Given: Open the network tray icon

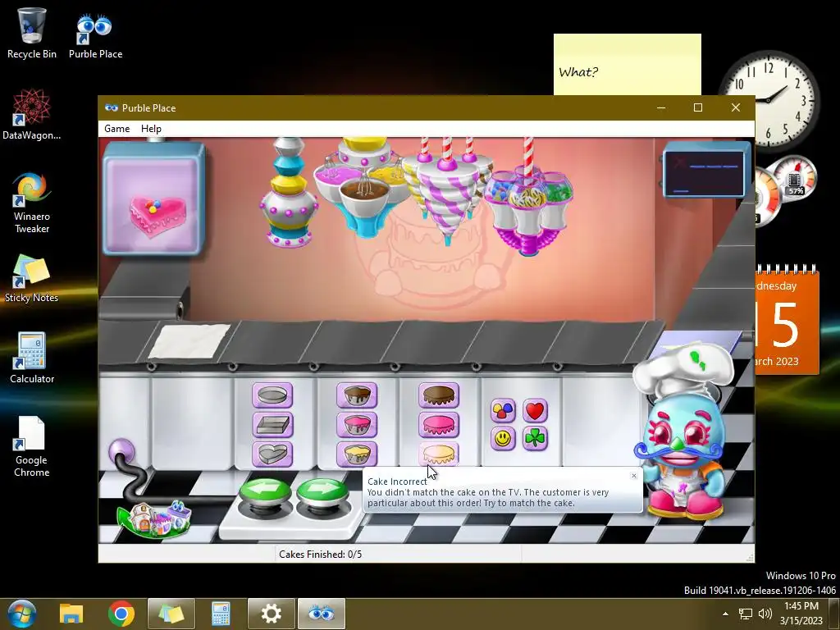Looking at the screenshot, I should tap(745, 614).
